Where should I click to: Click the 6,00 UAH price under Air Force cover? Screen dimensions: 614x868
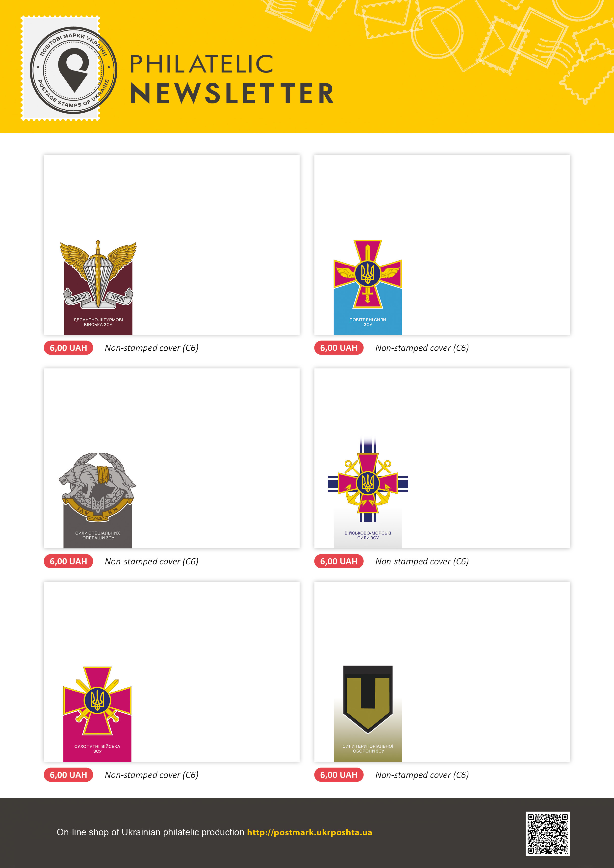tap(339, 348)
